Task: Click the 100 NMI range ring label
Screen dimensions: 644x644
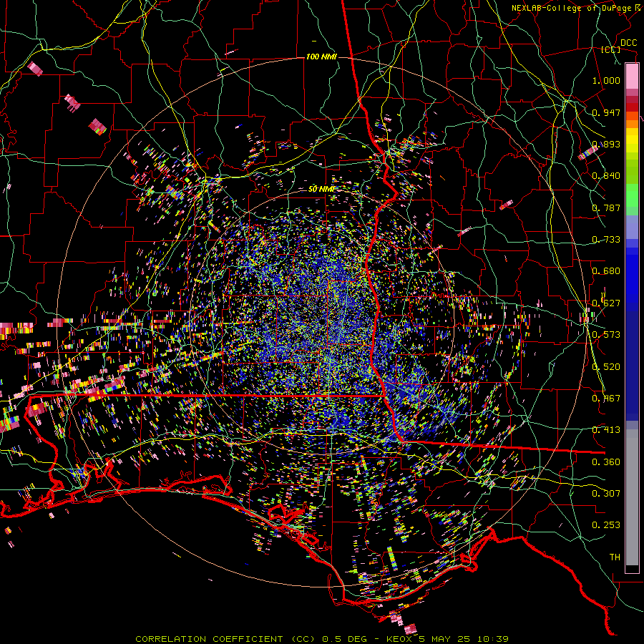Action: coord(321,57)
